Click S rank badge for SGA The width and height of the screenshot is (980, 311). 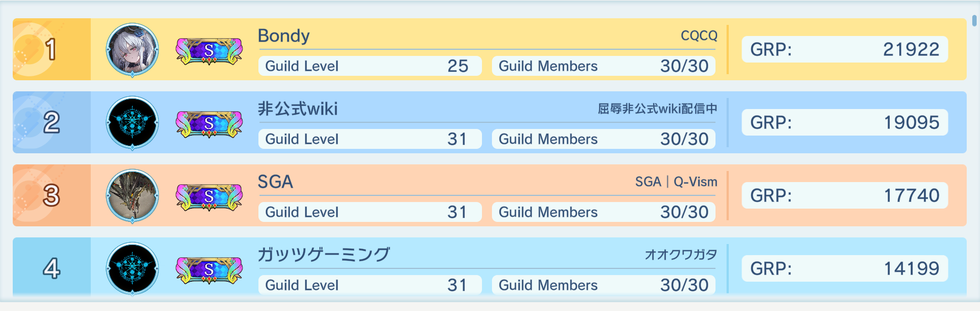pyautogui.click(x=209, y=197)
